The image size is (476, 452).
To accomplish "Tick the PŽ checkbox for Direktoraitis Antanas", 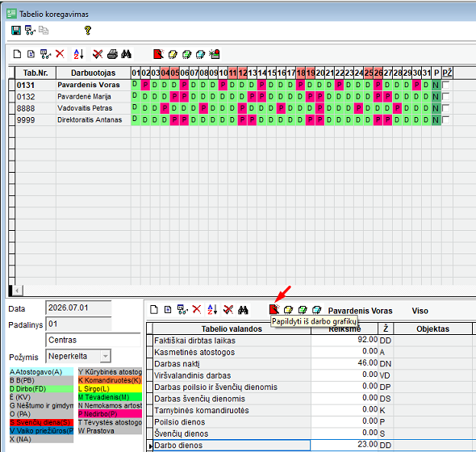I will (446, 119).
